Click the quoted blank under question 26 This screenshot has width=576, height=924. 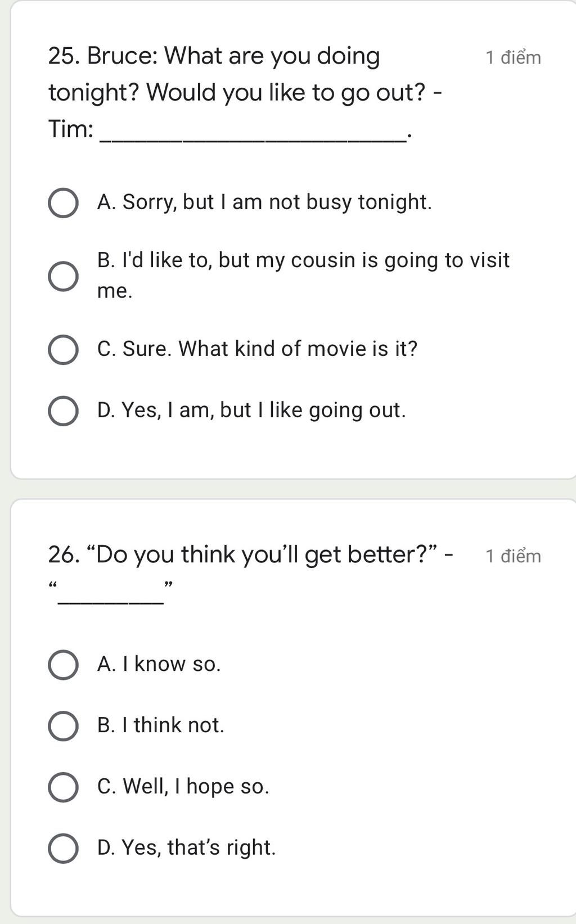(111, 596)
